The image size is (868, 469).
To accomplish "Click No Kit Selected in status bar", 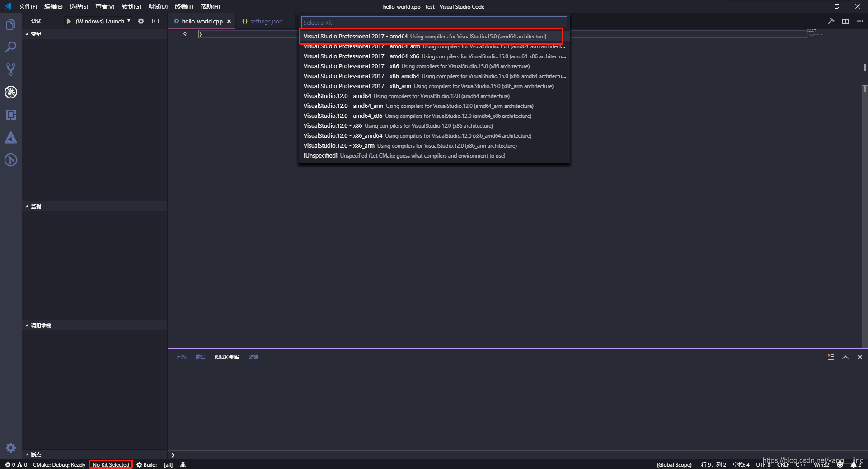I will 111,464.
